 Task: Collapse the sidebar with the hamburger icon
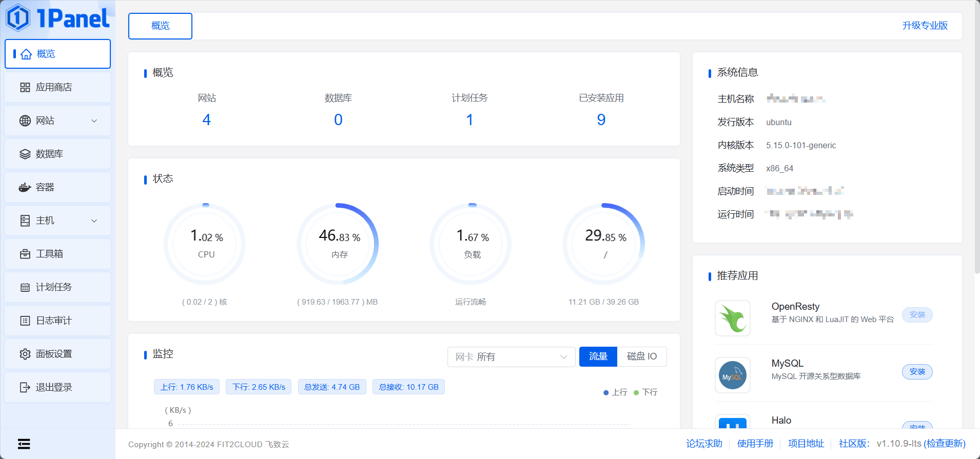24,444
